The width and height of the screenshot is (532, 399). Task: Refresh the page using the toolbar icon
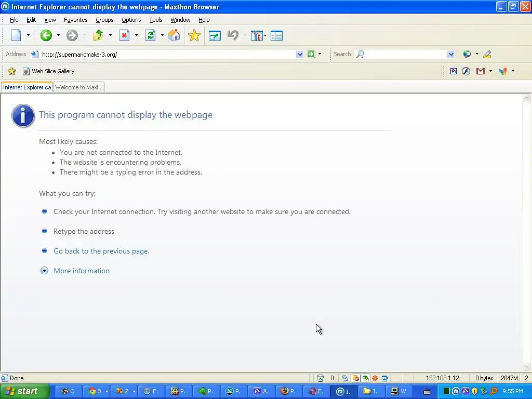pyautogui.click(x=150, y=35)
